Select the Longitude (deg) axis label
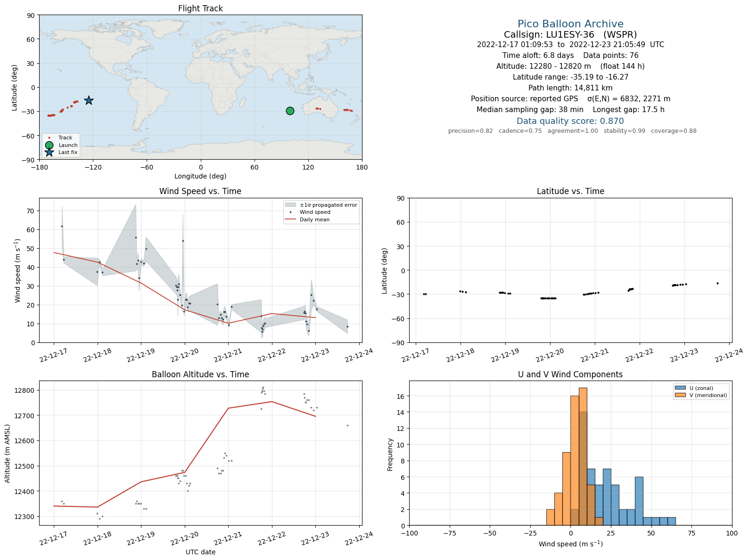 click(x=200, y=176)
